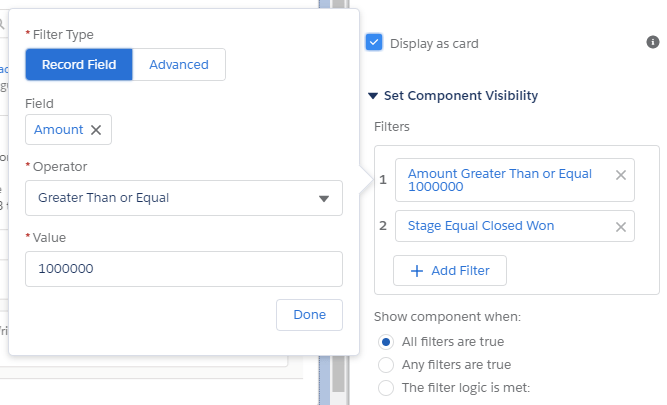This screenshot has height=405, width=667.
Task: Click the dropdown arrow in Operator box
Action: [x=324, y=198]
